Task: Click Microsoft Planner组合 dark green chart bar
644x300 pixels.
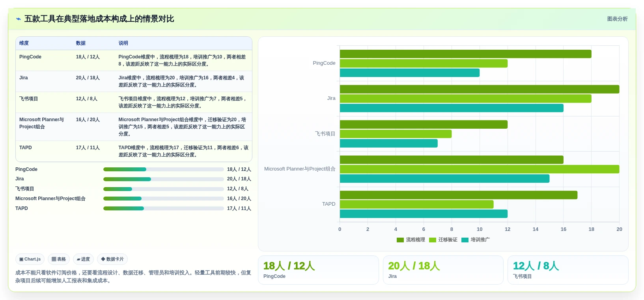Action: click(452, 159)
